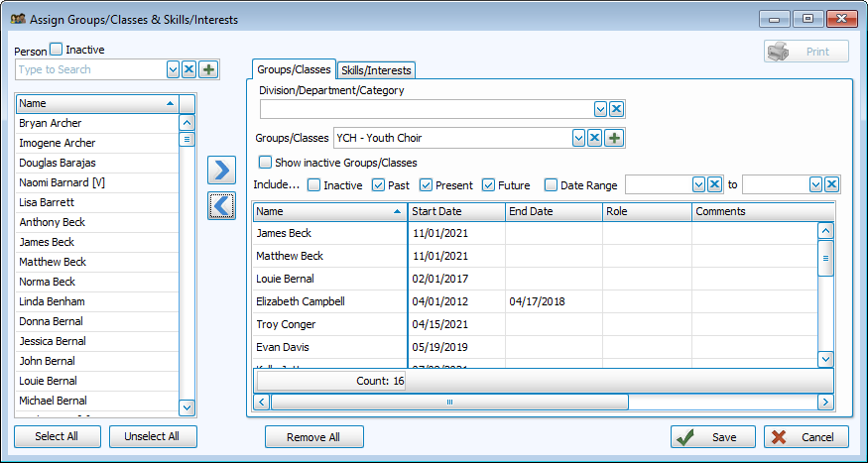868x463 pixels.
Task: Expand the Division/Department/Category dropdown
Action: tap(600, 109)
